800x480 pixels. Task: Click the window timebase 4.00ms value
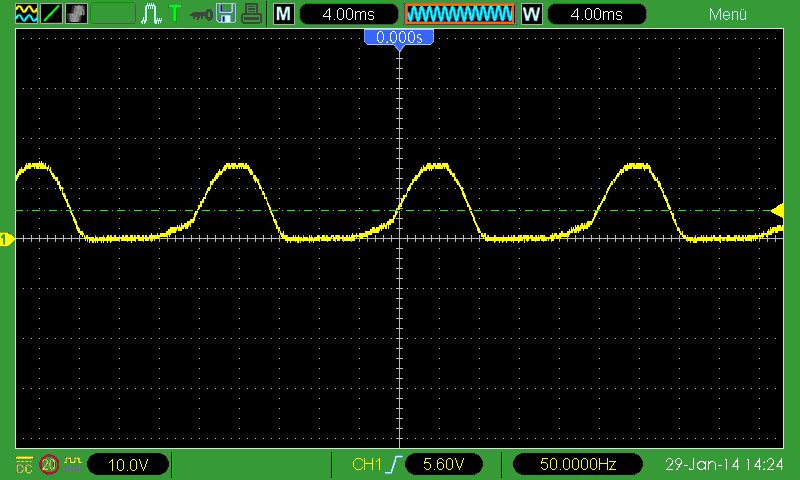click(596, 14)
